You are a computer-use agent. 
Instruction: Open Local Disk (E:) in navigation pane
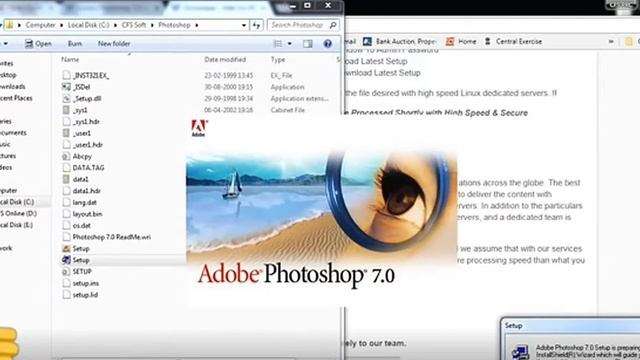point(17,225)
